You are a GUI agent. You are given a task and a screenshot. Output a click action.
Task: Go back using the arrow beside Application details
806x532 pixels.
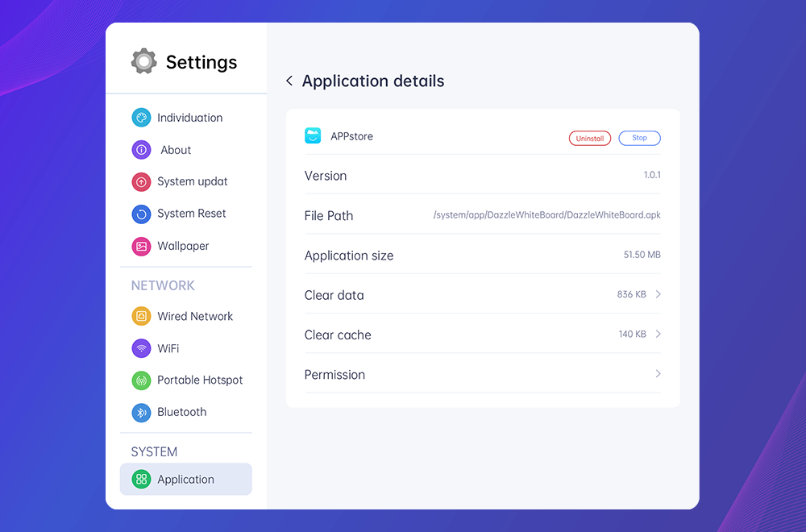point(289,81)
